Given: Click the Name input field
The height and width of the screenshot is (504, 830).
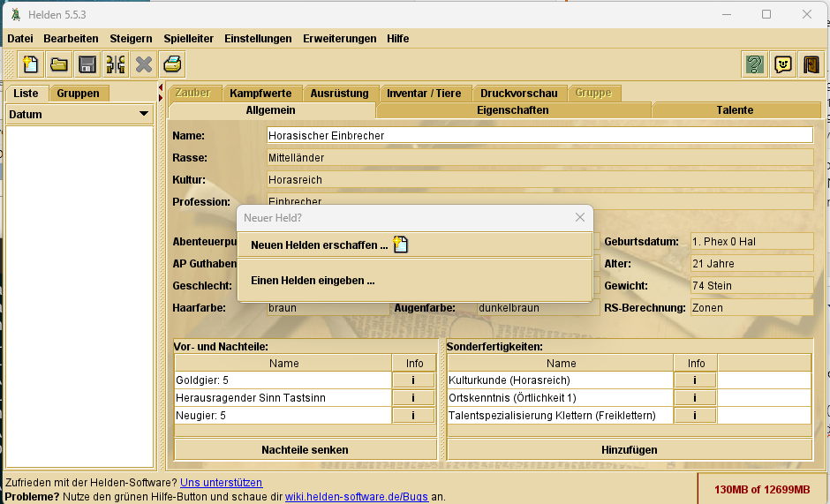Looking at the screenshot, I should pyautogui.click(x=539, y=136).
